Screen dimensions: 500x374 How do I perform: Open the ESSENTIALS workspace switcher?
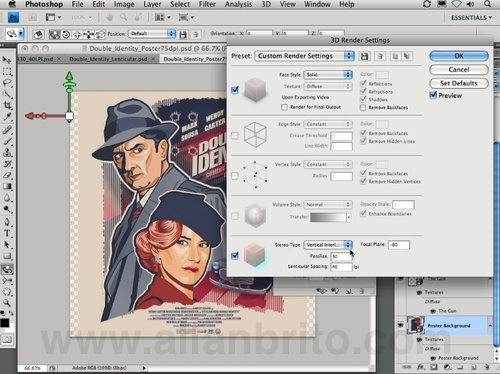[x=471, y=17]
